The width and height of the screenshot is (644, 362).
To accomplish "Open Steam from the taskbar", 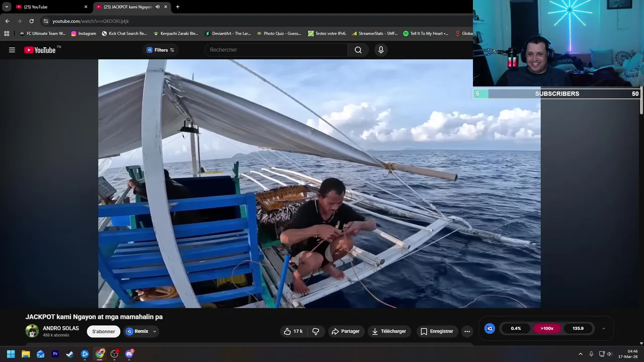I will [x=70, y=354].
